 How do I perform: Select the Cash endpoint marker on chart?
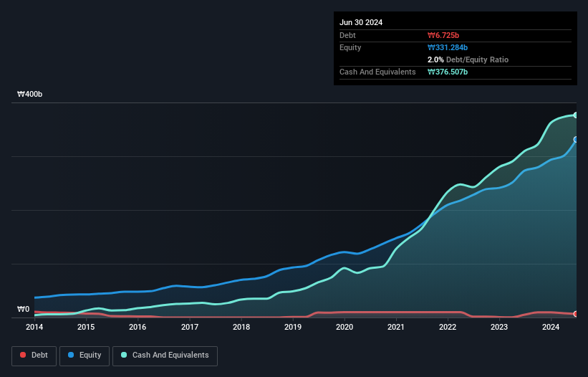pyautogui.click(x=576, y=115)
